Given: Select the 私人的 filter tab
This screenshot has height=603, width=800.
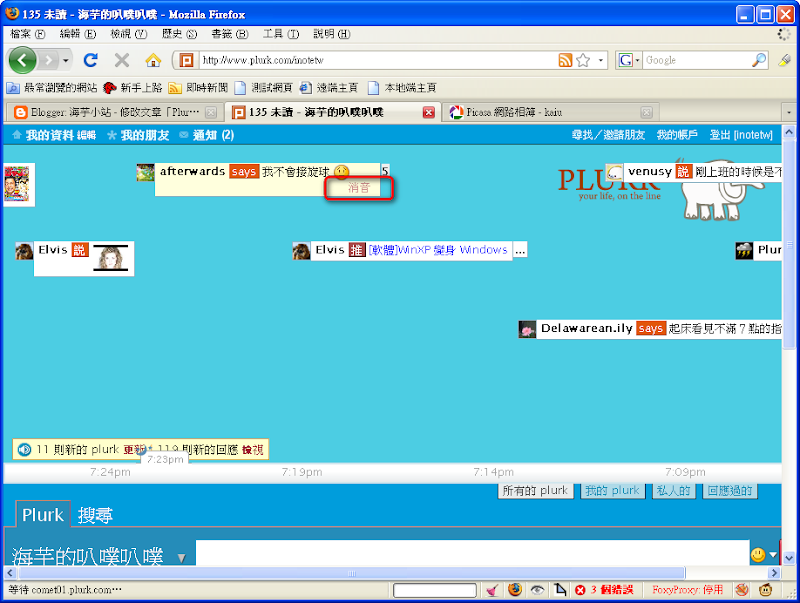Looking at the screenshot, I should coord(673,491).
